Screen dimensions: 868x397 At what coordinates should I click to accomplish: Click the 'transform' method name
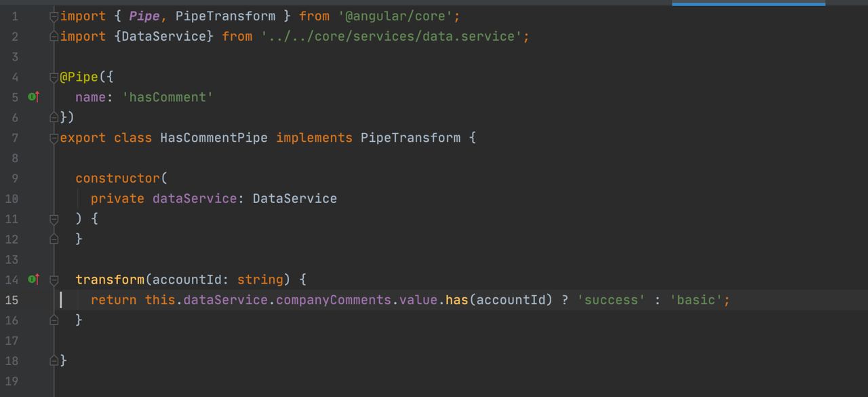pyautogui.click(x=110, y=280)
